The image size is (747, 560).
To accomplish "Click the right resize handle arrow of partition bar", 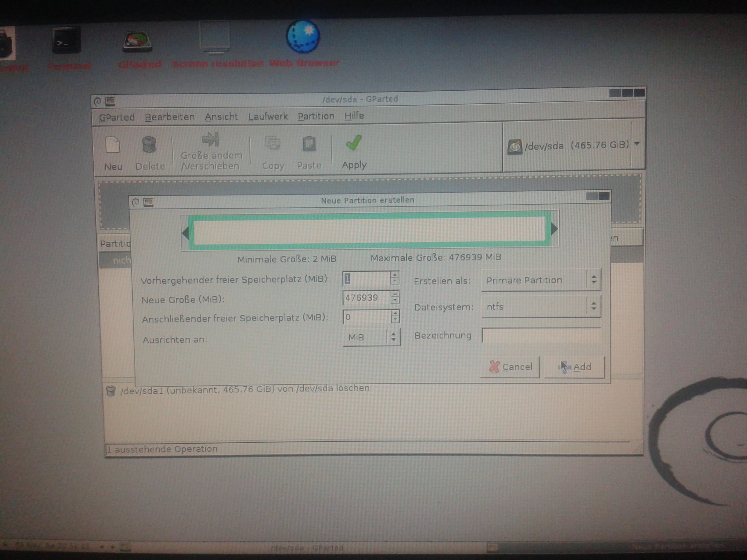I will (554, 229).
